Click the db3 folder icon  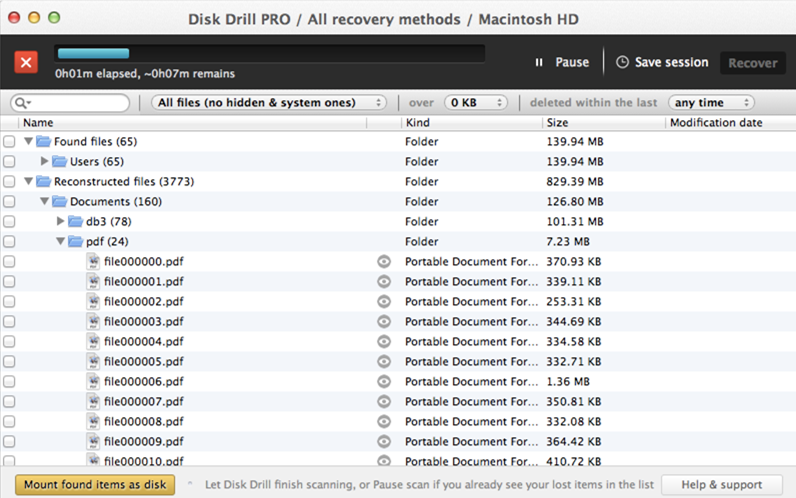(75, 221)
